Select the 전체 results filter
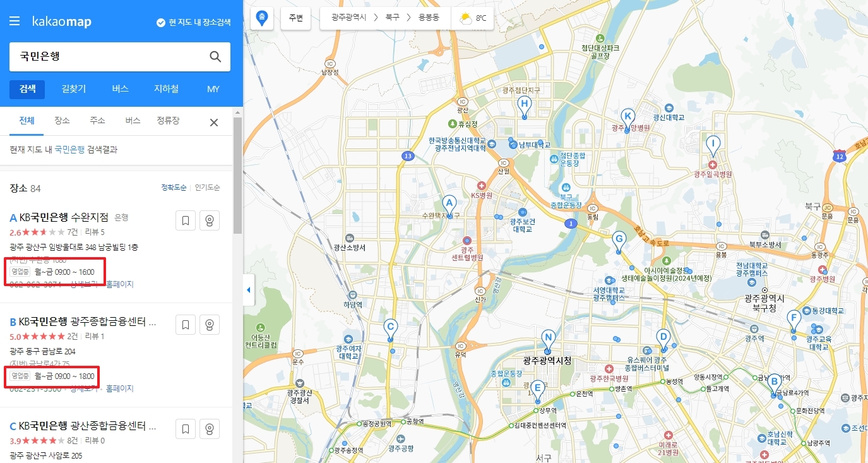Viewport: 868px width, 463px height. tap(27, 121)
